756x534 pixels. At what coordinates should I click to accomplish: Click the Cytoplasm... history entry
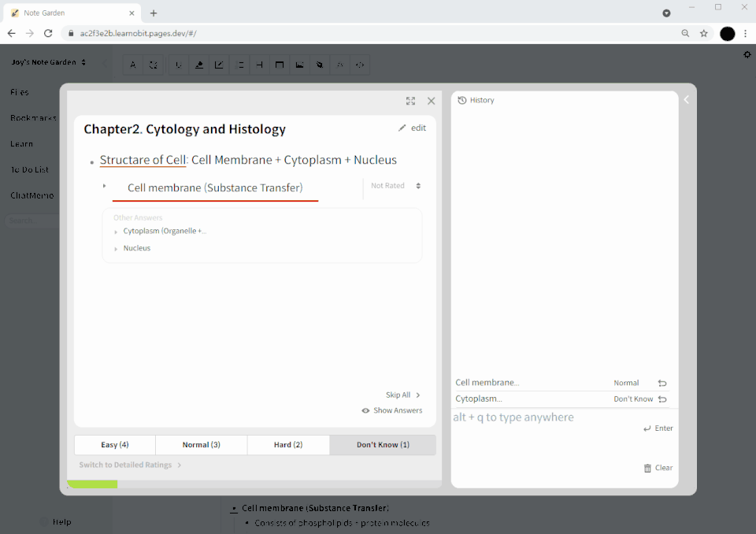click(479, 399)
